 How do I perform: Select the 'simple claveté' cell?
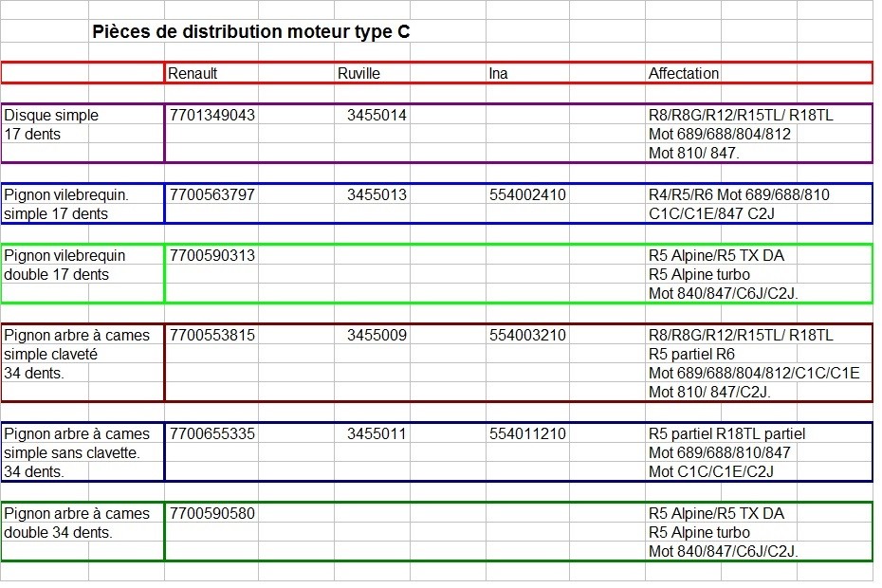tap(50, 355)
